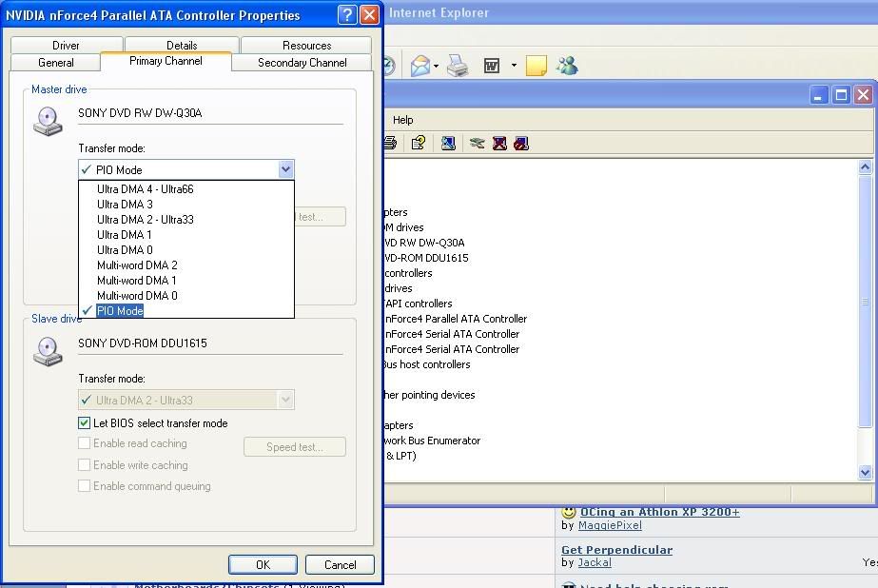Enable write caching for slave drive
The height and width of the screenshot is (588, 878).
click(x=84, y=465)
